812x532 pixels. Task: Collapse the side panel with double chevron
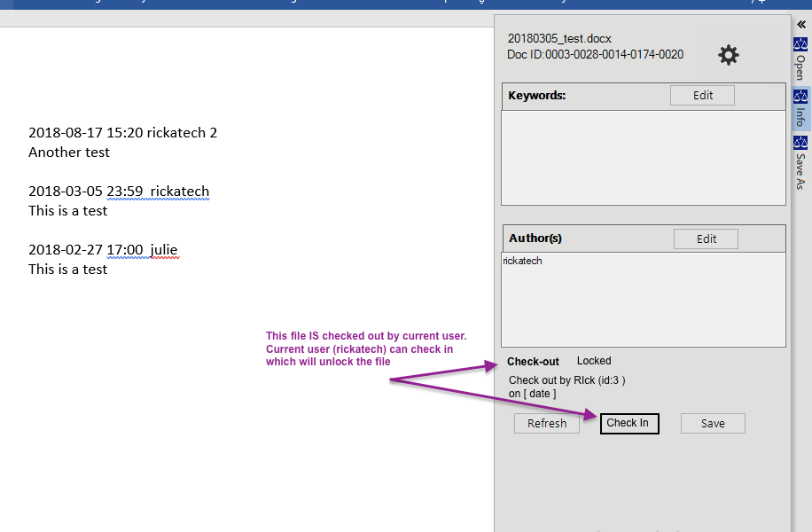point(801,24)
